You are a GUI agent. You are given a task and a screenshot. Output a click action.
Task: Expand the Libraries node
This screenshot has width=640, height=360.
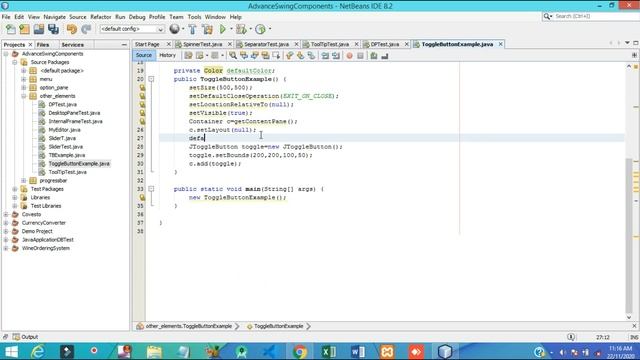15,198
